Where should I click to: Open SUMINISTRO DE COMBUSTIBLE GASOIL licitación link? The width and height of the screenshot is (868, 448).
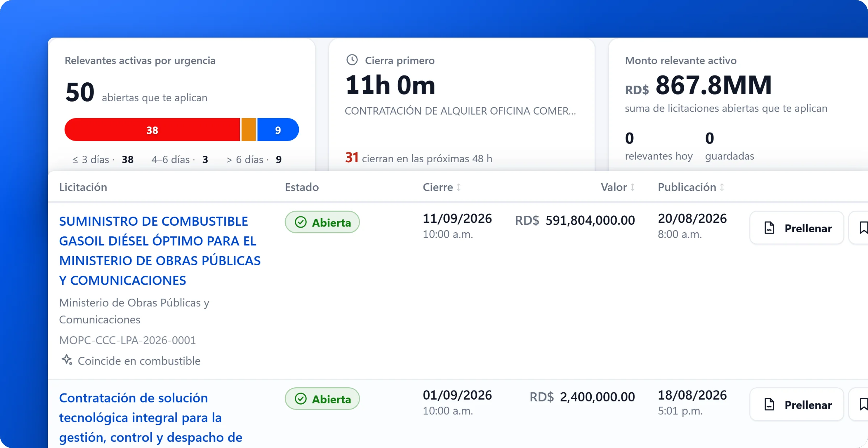coord(160,251)
